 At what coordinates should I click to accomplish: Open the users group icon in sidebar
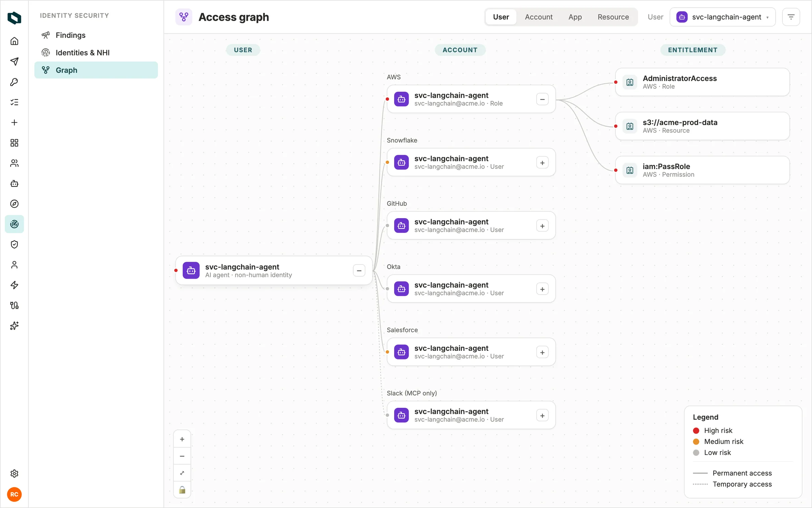coord(14,163)
